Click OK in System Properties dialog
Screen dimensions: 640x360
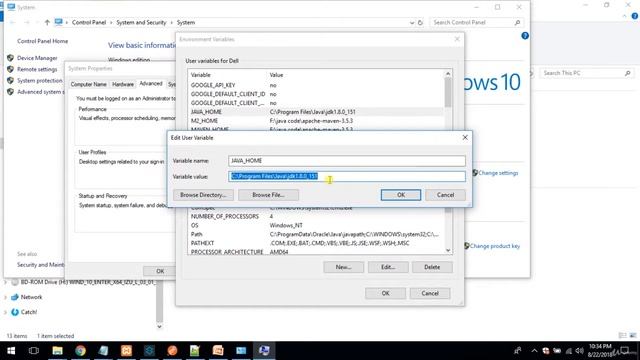pos(160,271)
